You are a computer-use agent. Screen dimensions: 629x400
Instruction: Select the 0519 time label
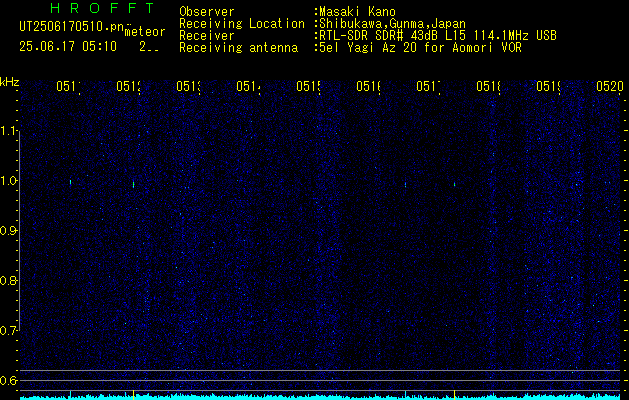[548, 86]
